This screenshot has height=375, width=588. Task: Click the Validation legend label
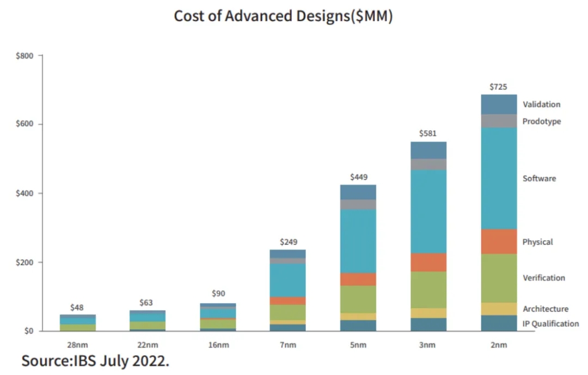[x=541, y=104]
